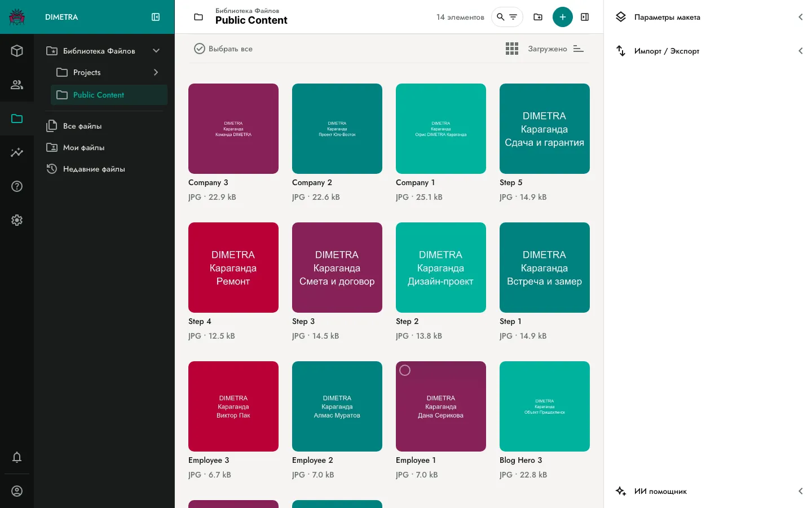The height and width of the screenshot is (508, 812).
Task: Click the 14 элементов item count
Action: (460, 17)
